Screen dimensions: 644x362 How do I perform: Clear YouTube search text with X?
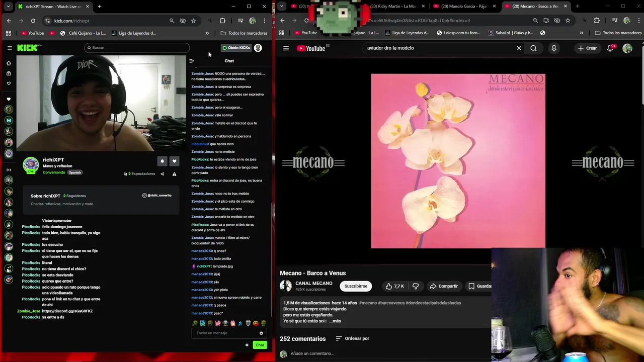pyautogui.click(x=519, y=48)
